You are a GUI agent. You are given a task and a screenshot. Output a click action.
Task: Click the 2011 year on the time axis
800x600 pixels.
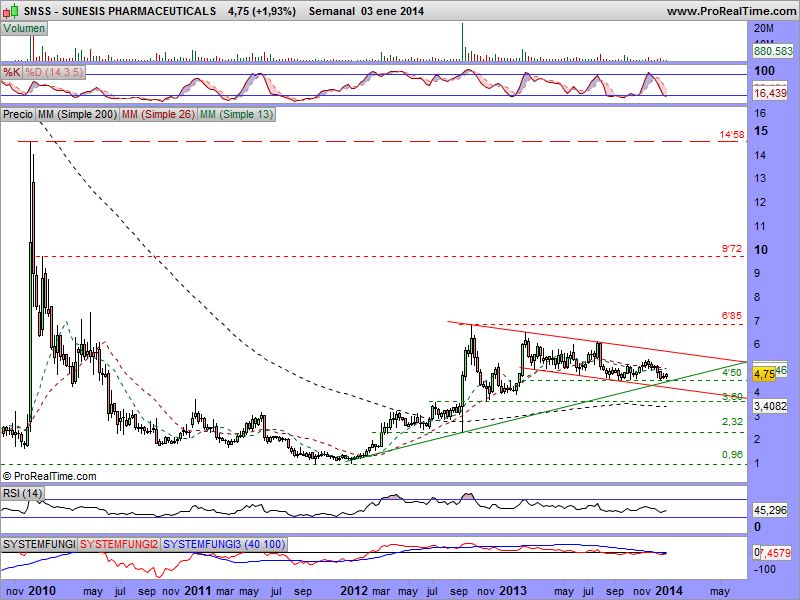[198, 591]
